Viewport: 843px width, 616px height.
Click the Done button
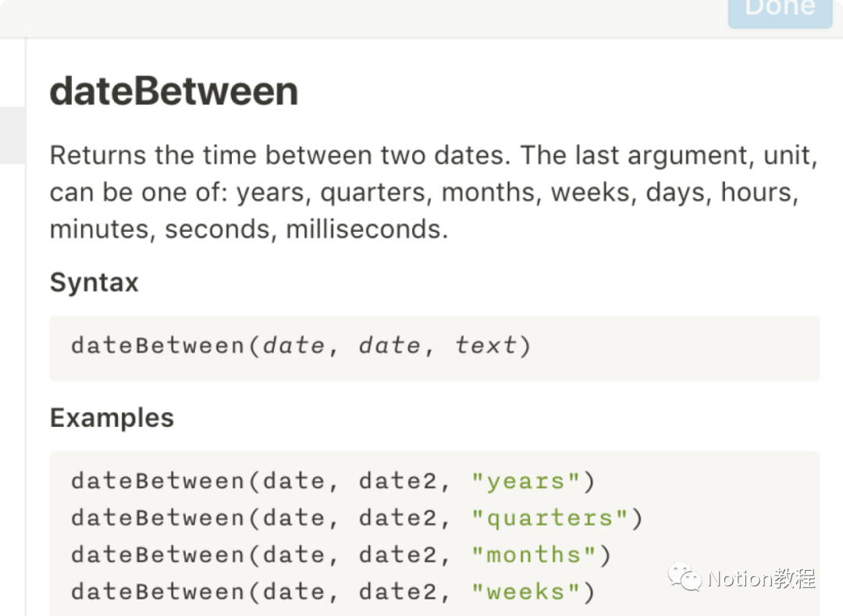(779, 11)
